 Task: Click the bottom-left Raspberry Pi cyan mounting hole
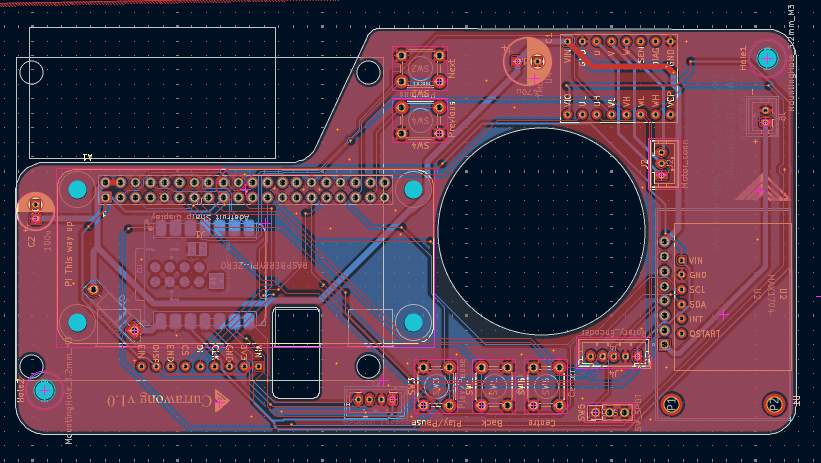click(77, 322)
